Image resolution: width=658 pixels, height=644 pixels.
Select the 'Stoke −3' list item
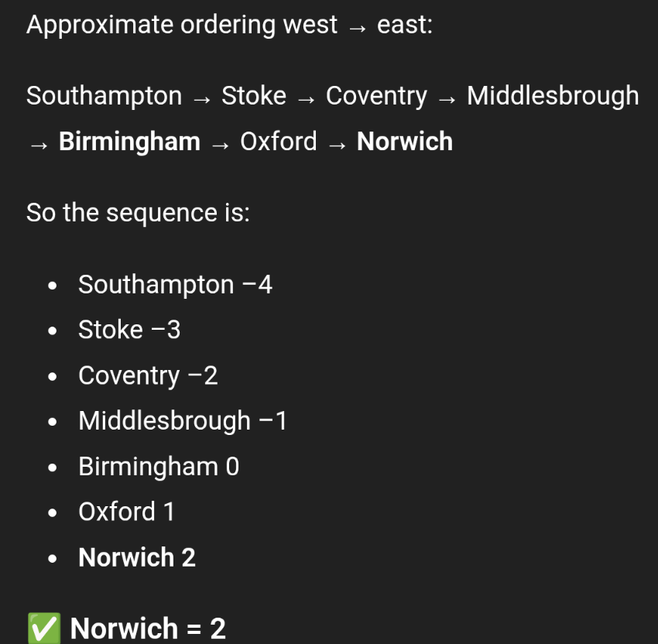(x=129, y=330)
